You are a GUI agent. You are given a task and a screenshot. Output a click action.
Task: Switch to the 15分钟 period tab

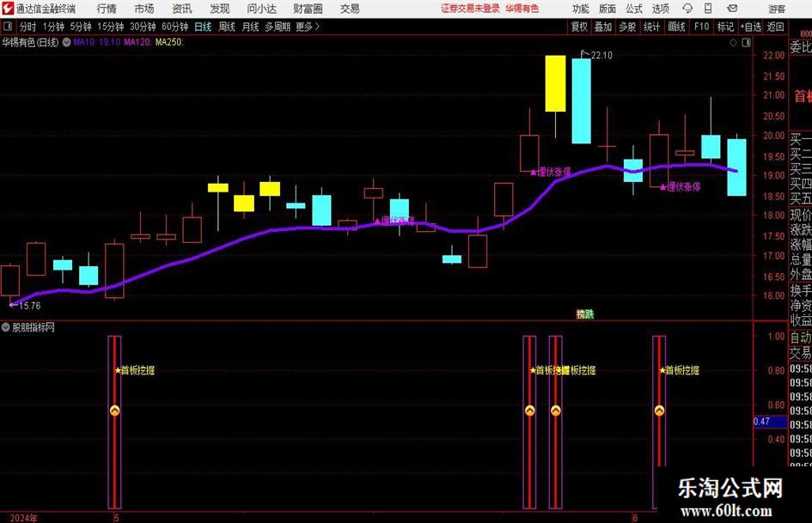pyautogui.click(x=110, y=27)
